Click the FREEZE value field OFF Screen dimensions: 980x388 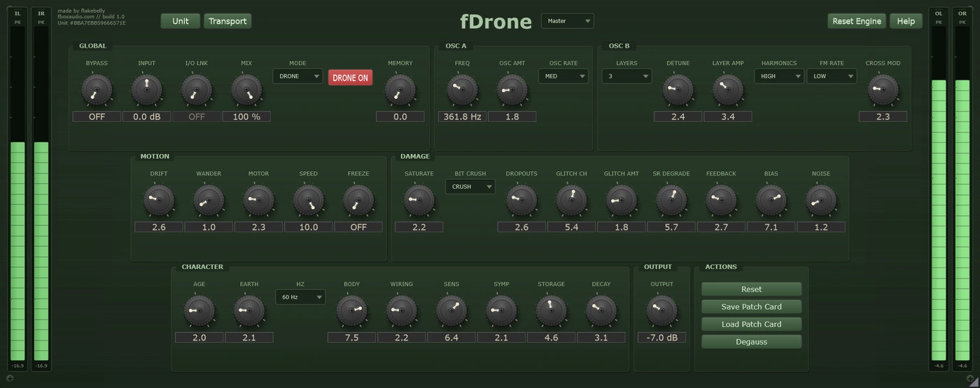(358, 227)
